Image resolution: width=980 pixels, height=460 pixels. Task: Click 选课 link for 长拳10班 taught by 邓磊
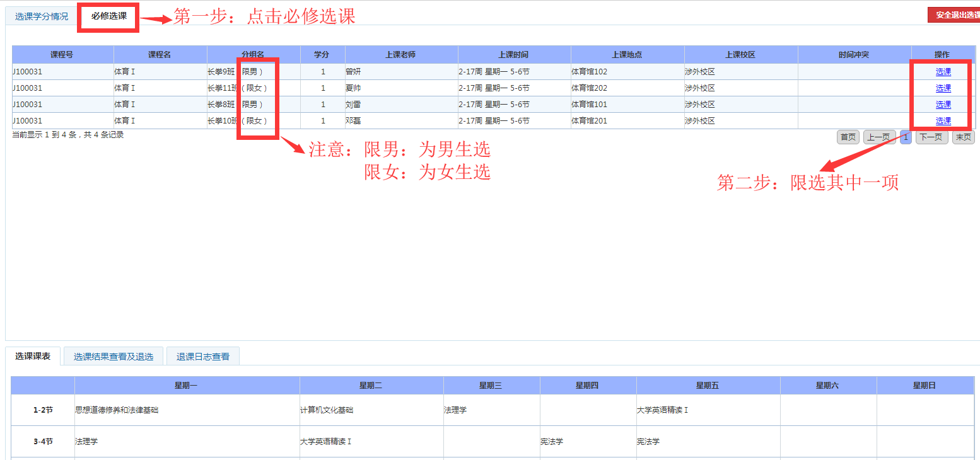click(942, 120)
